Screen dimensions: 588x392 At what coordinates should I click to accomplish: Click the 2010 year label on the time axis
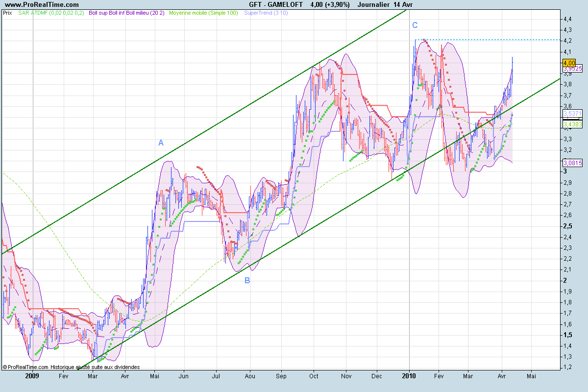tap(409, 376)
